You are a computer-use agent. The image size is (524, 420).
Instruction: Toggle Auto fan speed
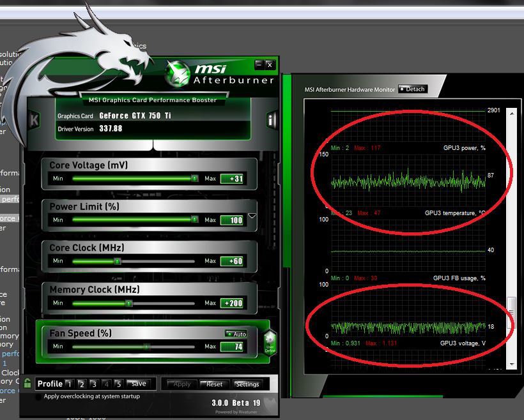coord(236,334)
